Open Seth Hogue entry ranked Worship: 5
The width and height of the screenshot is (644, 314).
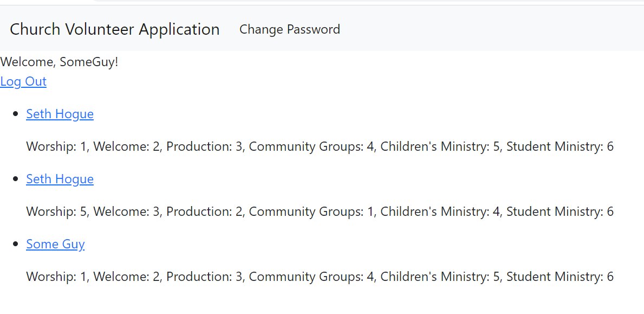[60, 179]
